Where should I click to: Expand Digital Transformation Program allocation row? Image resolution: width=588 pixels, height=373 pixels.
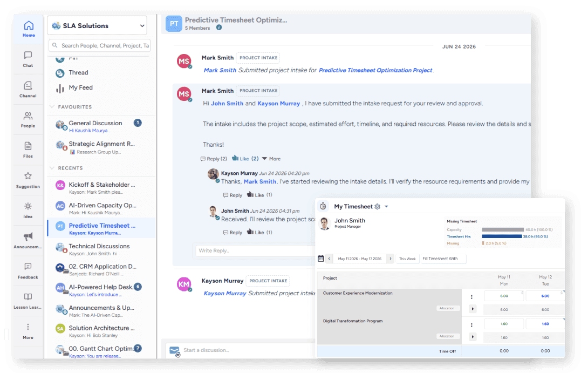(x=473, y=337)
